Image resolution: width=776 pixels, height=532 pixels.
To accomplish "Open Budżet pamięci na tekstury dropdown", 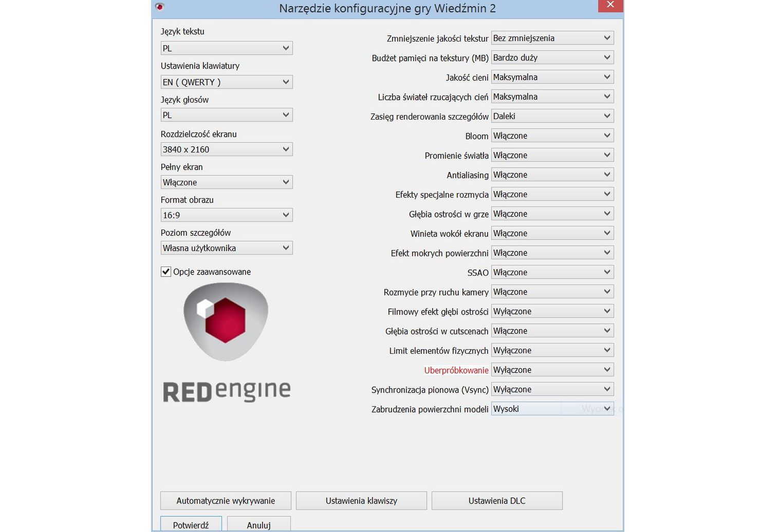I will 552,58.
